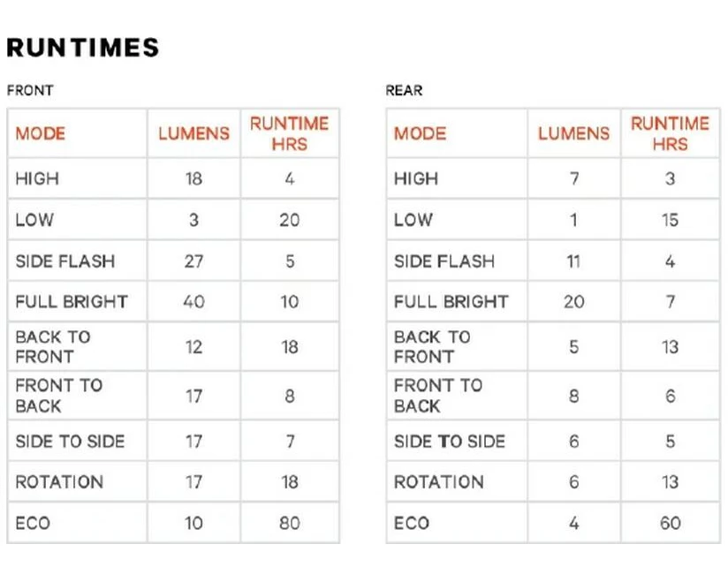This screenshot has height=582, width=728.
Task: Click LUMENS header in front table
Action: click(194, 133)
